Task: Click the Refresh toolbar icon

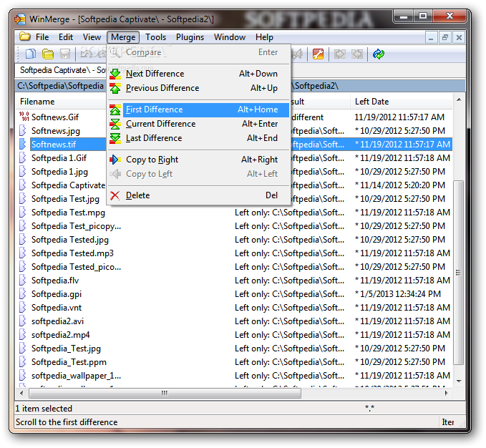Action: pos(379,54)
